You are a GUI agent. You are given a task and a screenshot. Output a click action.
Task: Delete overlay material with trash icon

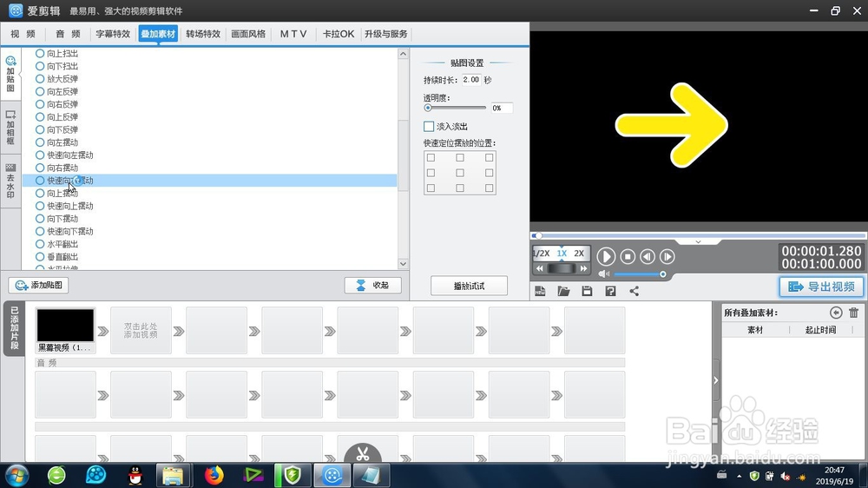coord(853,313)
